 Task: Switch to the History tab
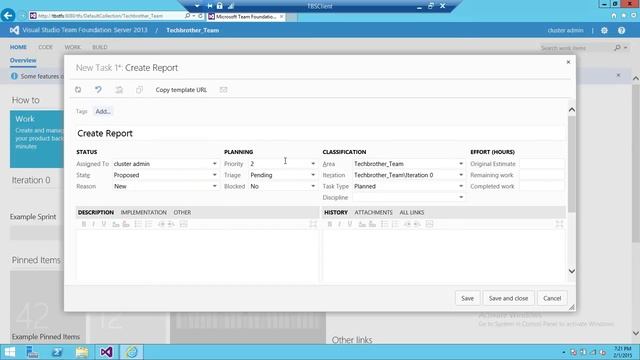[336, 212]
